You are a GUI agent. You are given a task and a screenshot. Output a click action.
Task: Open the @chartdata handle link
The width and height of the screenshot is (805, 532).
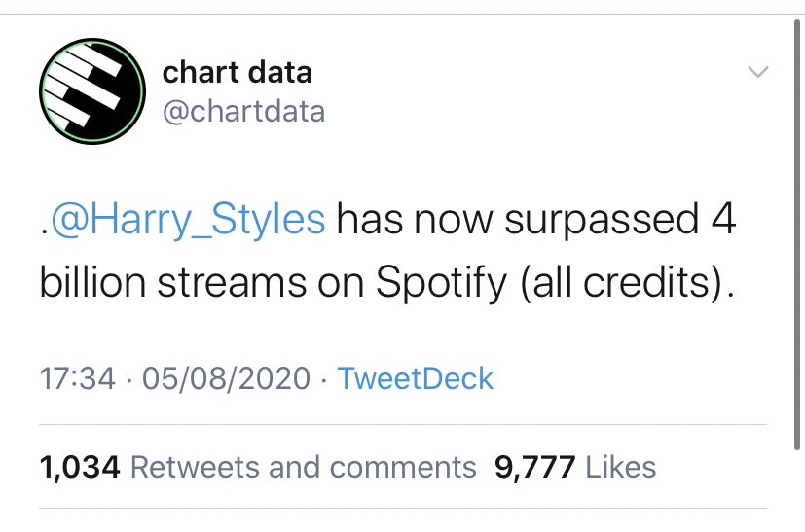[x=244, y=111]
